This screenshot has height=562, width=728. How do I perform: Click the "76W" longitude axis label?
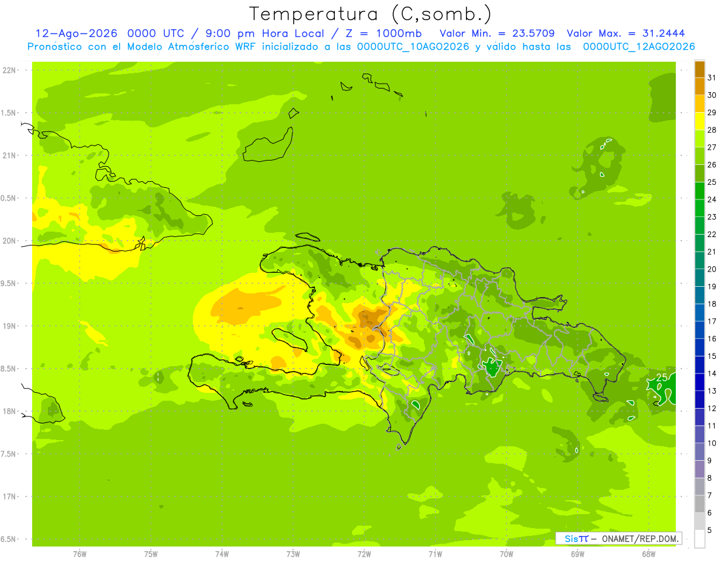(x=79, y=554)
